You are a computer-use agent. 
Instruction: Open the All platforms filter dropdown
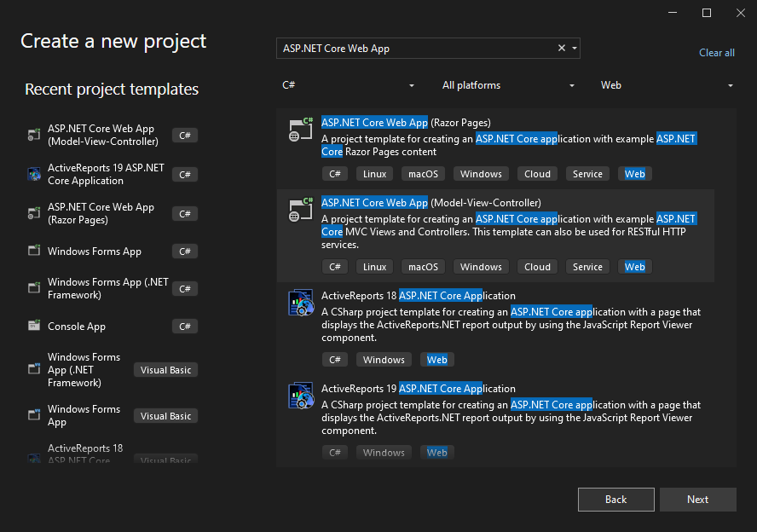[508, 85]
